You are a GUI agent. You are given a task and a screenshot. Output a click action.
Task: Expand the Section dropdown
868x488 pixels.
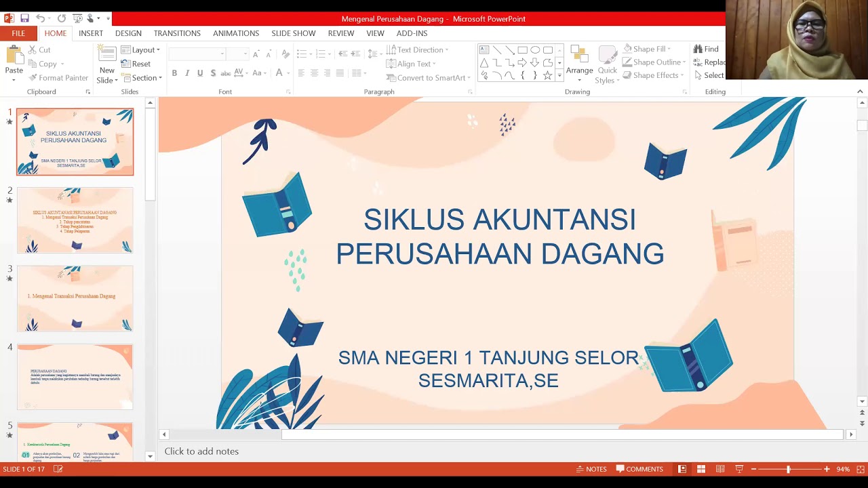pos(141,78)
